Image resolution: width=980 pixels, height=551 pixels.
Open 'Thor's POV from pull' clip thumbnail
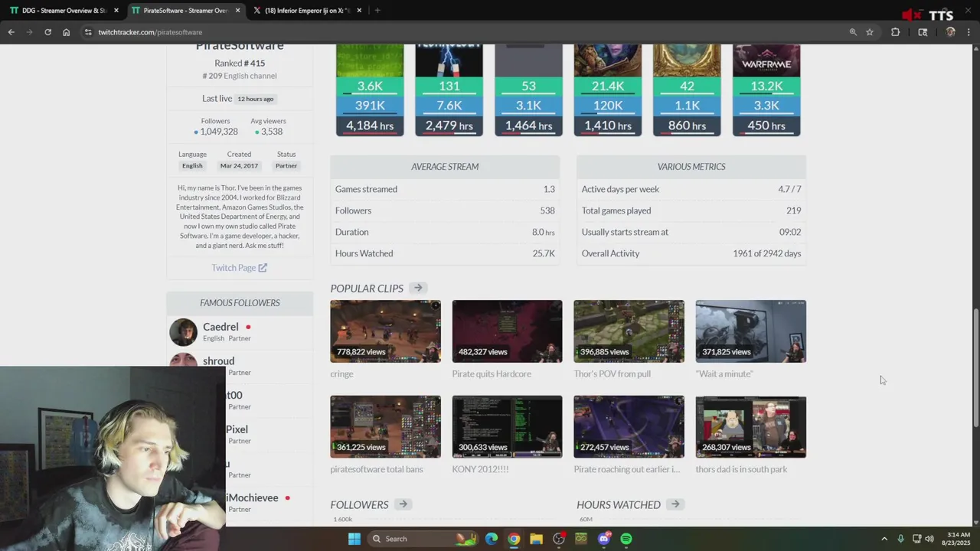pyautogui.click(x=629, y=331)
